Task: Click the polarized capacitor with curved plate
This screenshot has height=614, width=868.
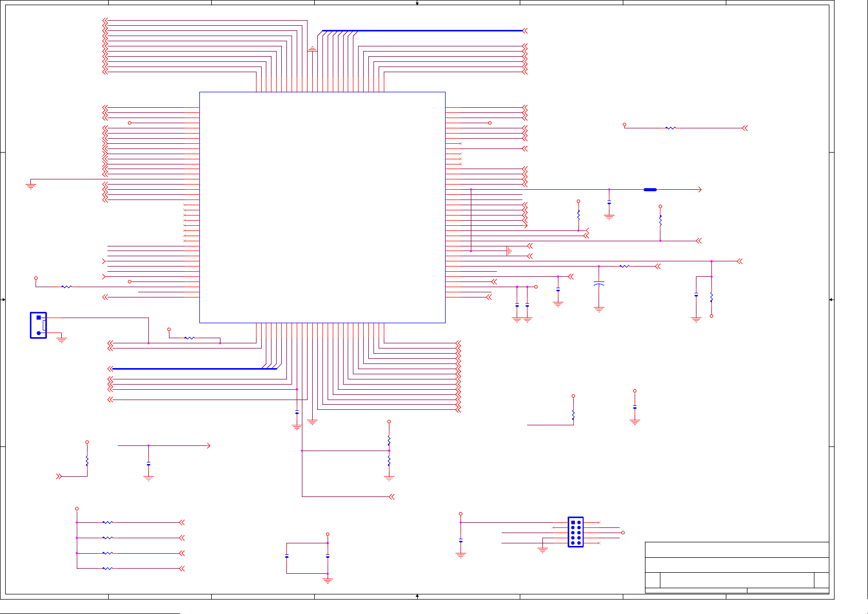Action: (599, 284)
